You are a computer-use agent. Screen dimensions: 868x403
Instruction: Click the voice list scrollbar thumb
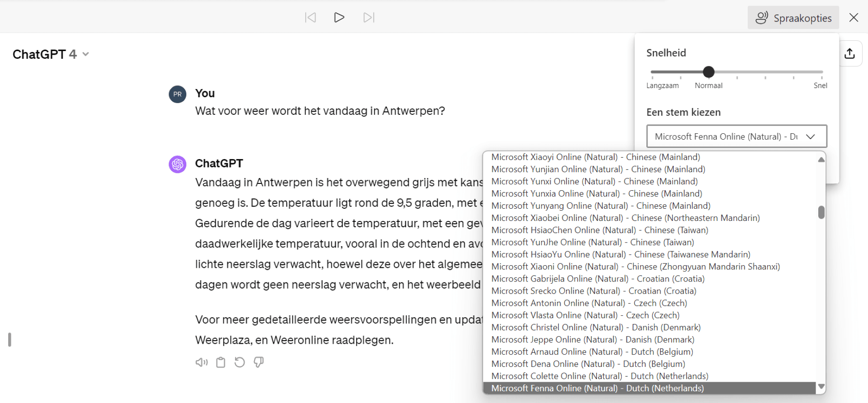pos(821,212)
